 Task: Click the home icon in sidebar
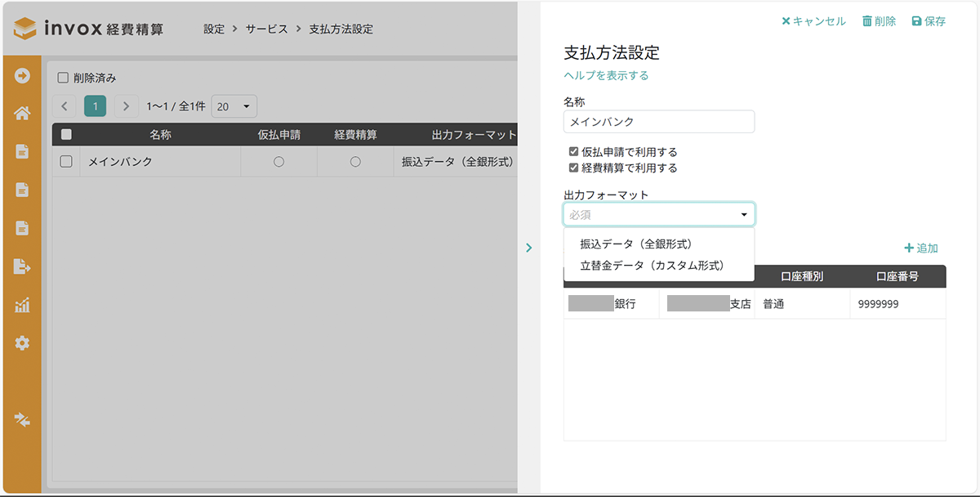(22, 113)
